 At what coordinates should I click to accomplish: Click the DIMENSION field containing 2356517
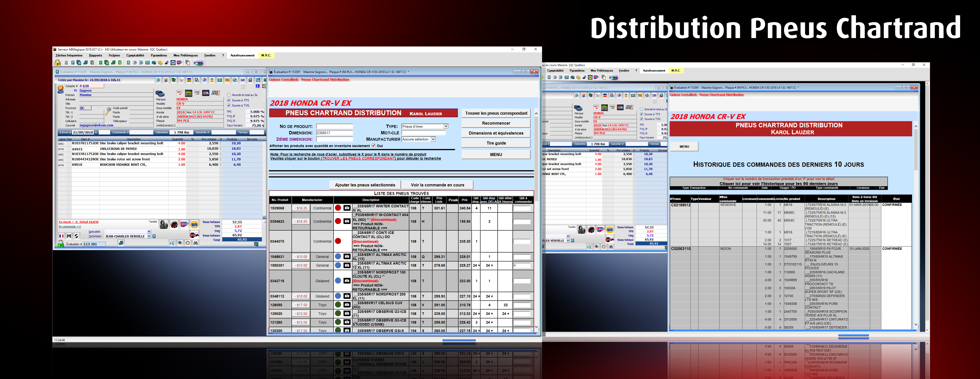click(334, 133)
